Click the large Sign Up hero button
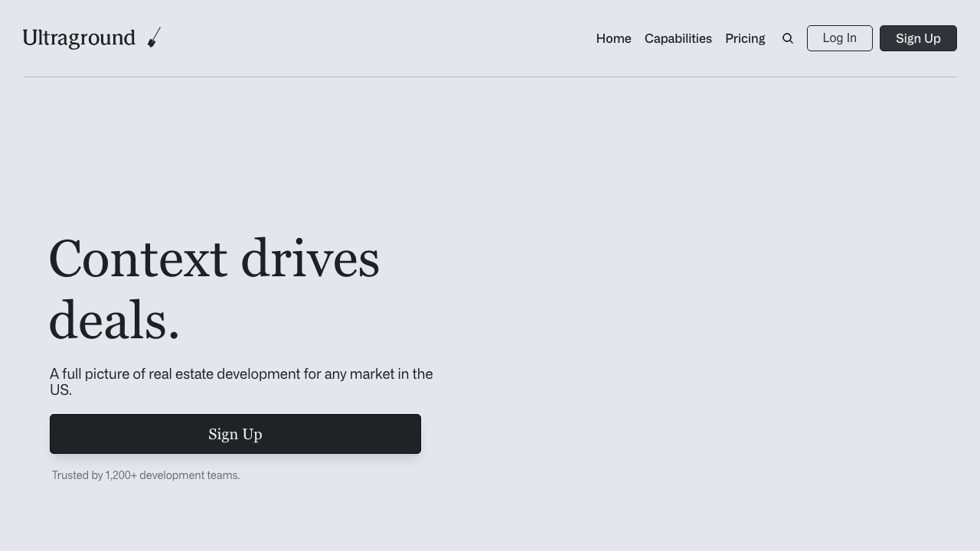 tap(235, 434)
